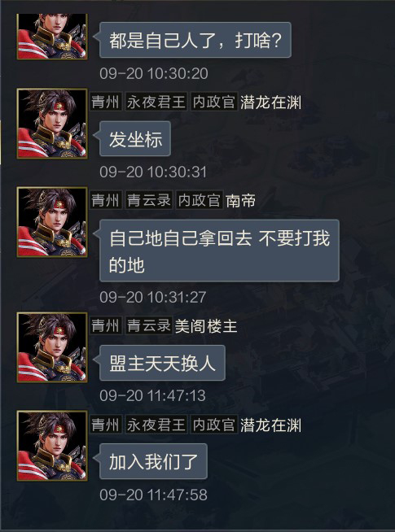This screenshot has width=395, height=532.
Task: Click 青州 tag on first 潜龙在渊 message
Action: tap(106, 102)
